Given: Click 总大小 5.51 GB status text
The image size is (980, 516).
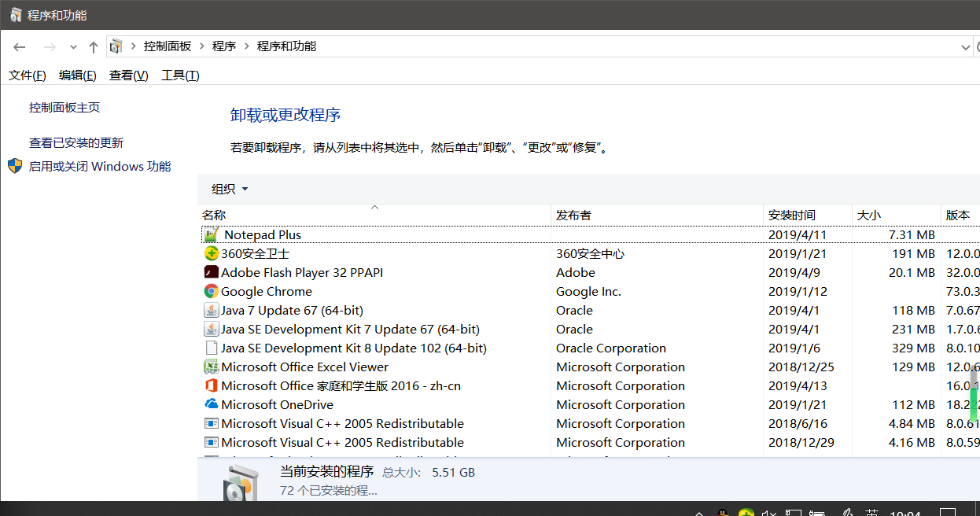Looking at the screenshot, I should click(x=429, y=472).
